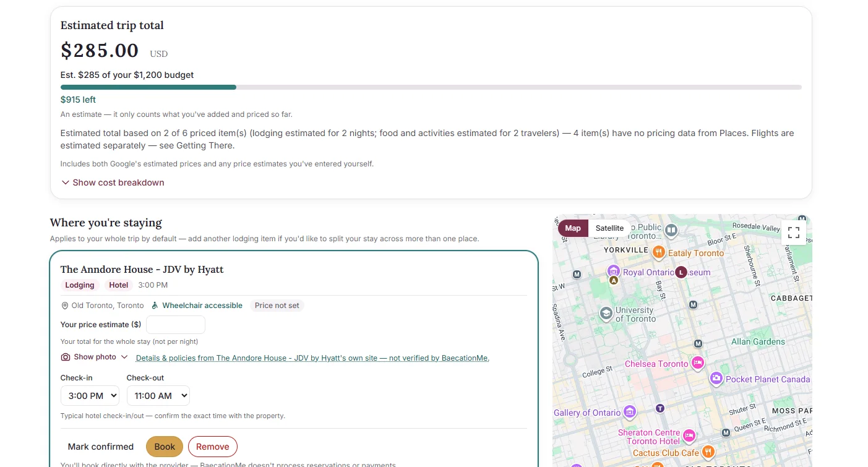Image resolution: width=868 pixels, height=467 pixels.
Task: Open the Check-out time dropdown
Action: (158, 395)
